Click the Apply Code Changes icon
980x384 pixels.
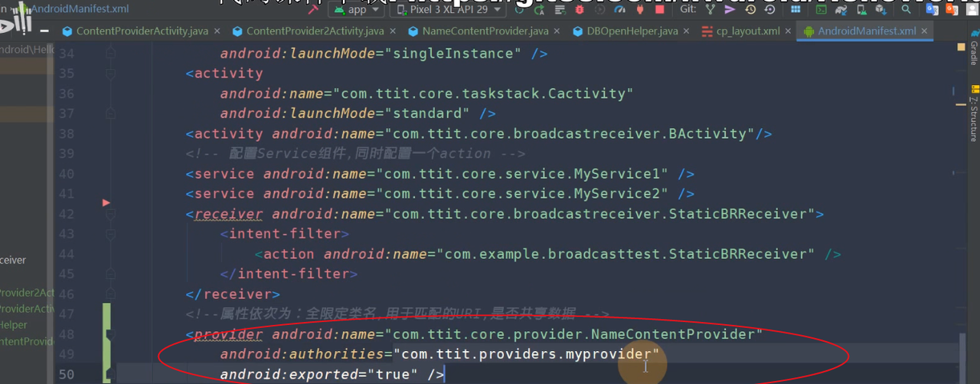tap(560, 10)
